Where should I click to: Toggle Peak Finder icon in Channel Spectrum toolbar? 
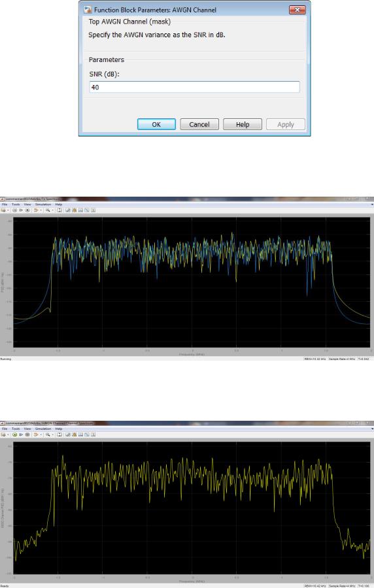[80, 434]
